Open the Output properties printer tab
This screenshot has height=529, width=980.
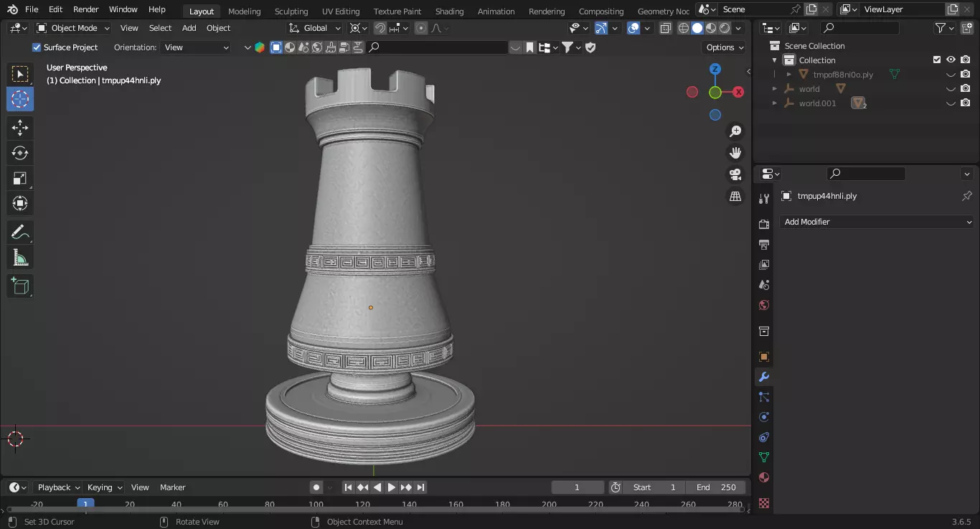pyautogui.click(x=763, y=245)
